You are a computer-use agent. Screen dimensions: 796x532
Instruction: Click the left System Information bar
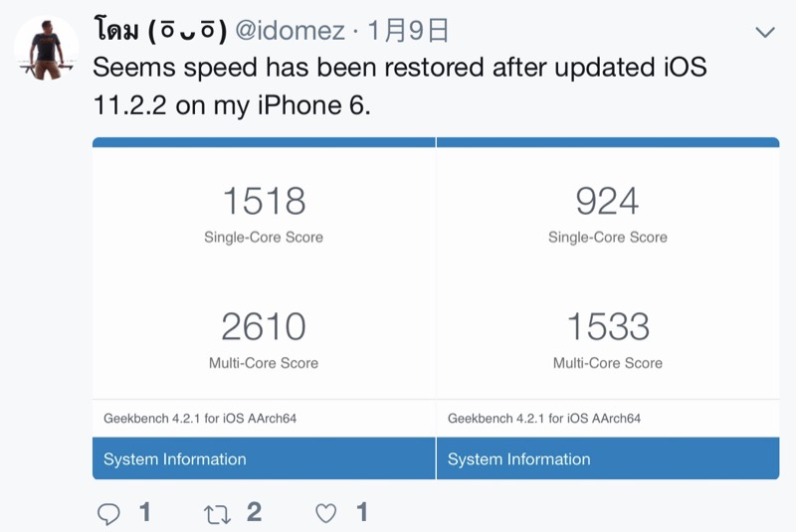(x=264, y=459)
